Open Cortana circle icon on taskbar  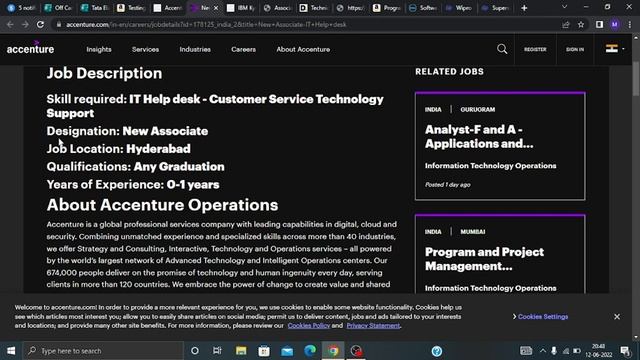tap(195, 351)
